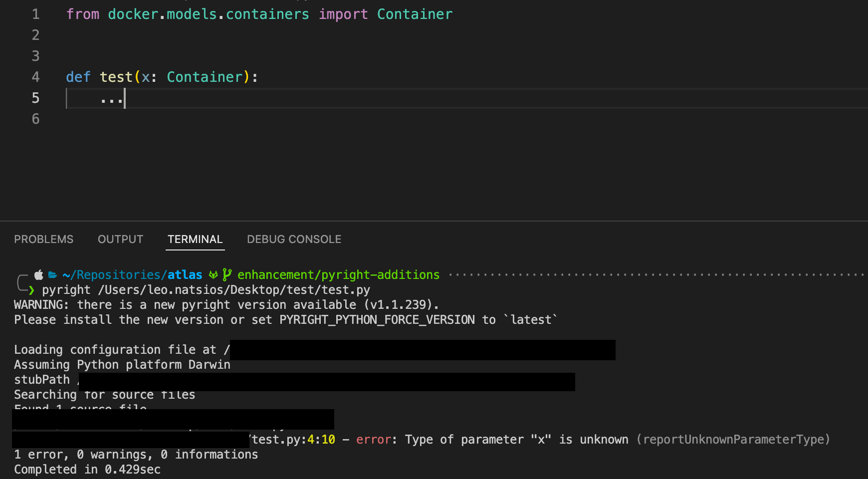Open the OUTPUT tab

pyautogui.click(x=120, y=239)
